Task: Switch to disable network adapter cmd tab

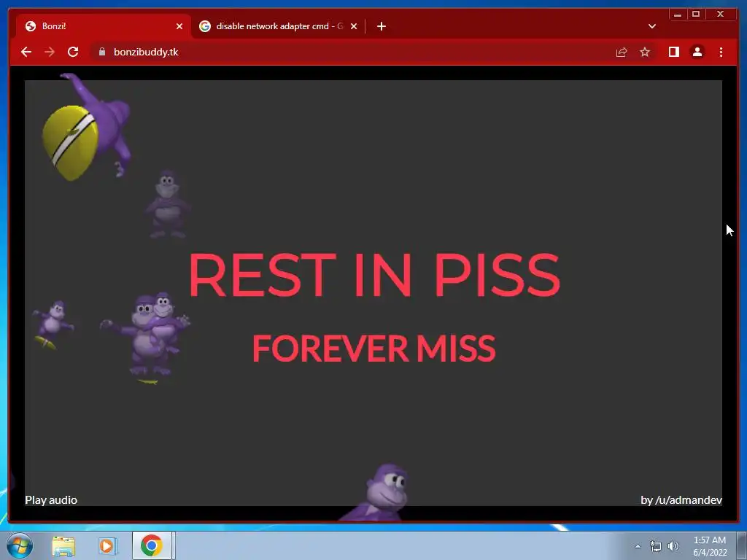Action: point(279,26)
